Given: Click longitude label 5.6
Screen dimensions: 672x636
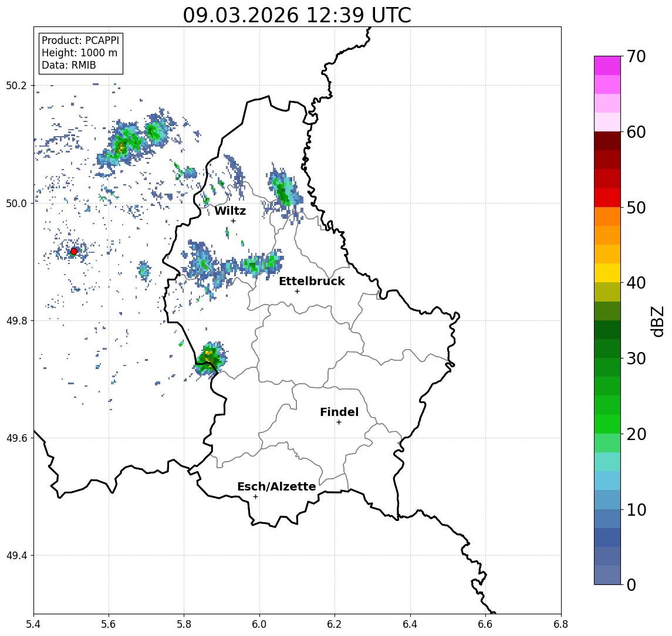Looking at the screenshot, I should [109, 624].
